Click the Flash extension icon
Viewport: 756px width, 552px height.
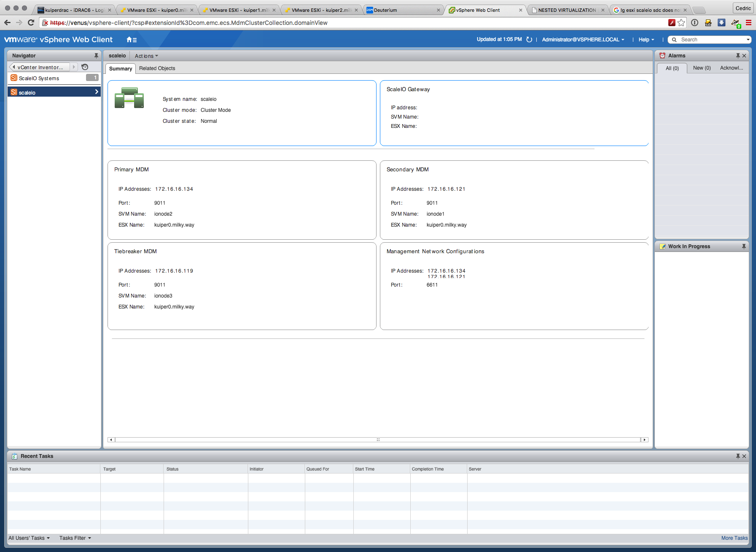pos(672,23)
